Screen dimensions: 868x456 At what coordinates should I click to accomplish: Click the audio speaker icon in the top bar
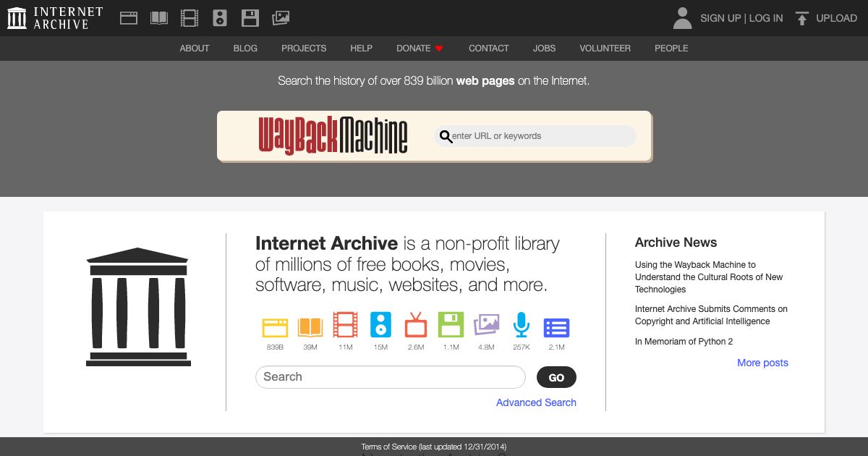[220, 17]
